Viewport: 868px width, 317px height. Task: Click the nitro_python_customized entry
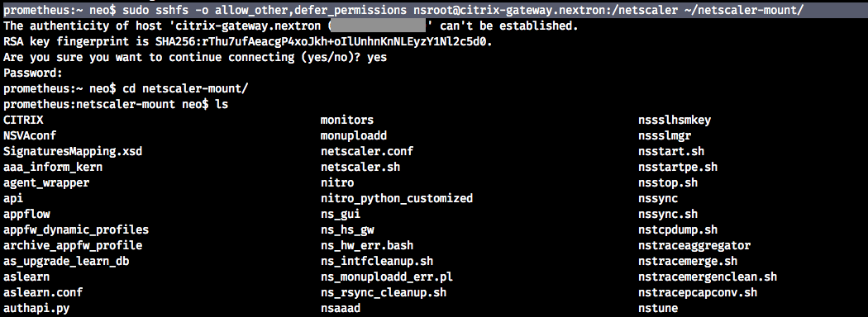(397, 198)
